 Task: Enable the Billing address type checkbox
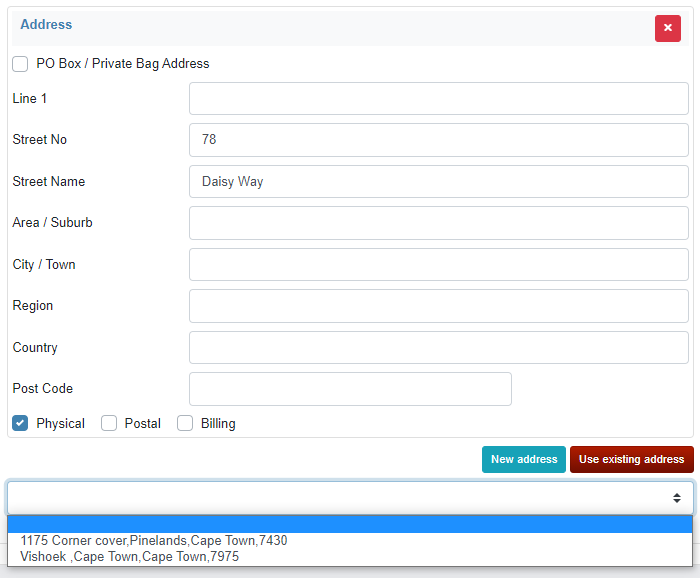coord(185,423)
